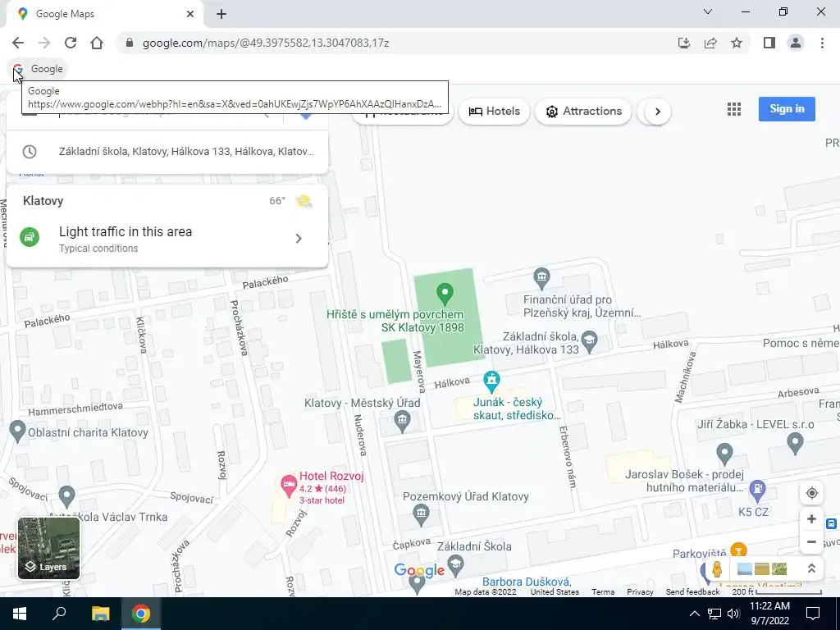The image size is (840, 630).
Task: Open the Privacy link in map footer
Action: [640, 592]
